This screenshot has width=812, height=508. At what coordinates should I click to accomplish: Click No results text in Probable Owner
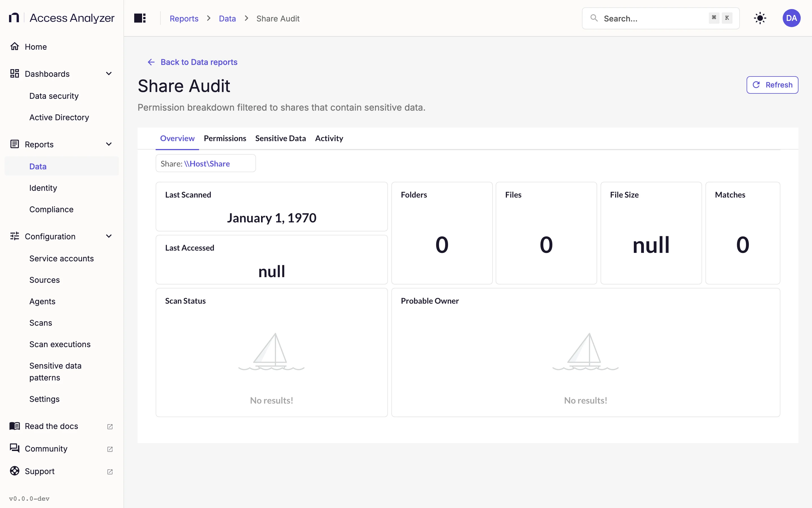586,400
